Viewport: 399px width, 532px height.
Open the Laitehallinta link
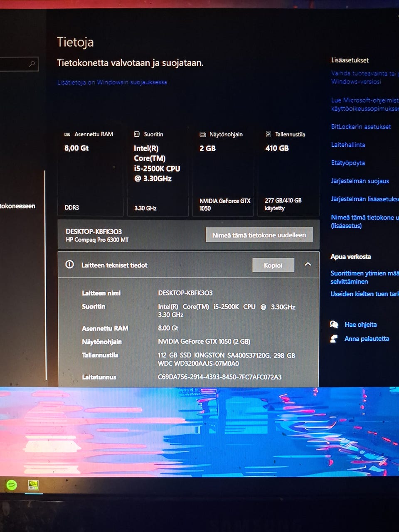(348, 145)
